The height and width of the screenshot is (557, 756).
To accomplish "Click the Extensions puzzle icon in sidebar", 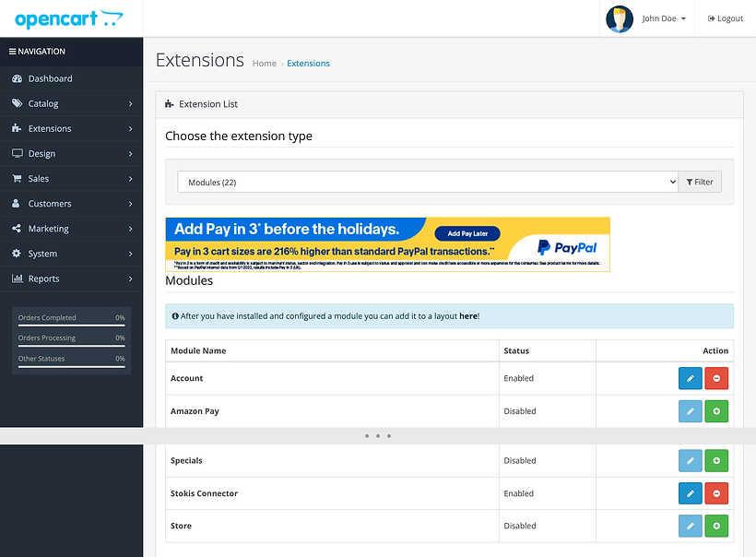I will pyautogui.click(x=17, y=128).
